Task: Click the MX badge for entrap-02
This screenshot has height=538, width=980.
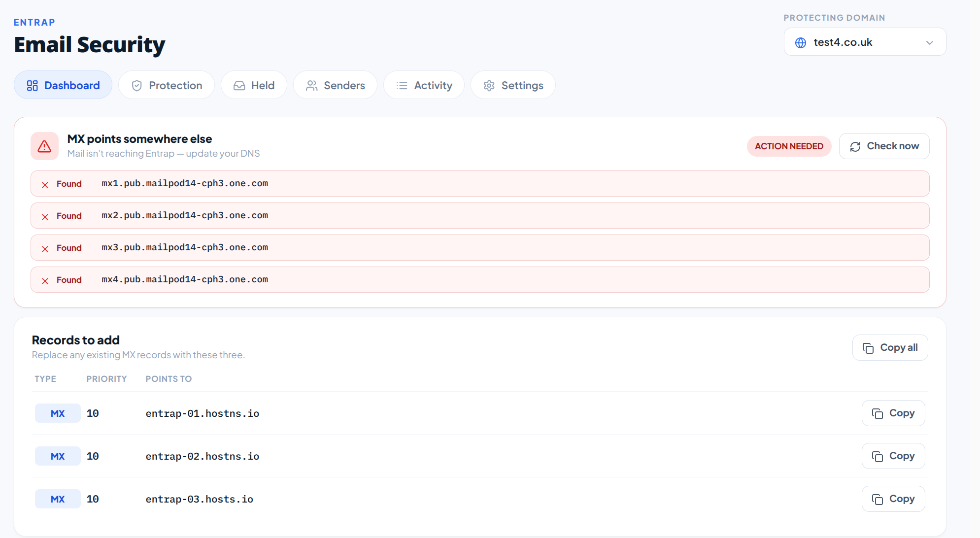Action: [x=58, y=456]
